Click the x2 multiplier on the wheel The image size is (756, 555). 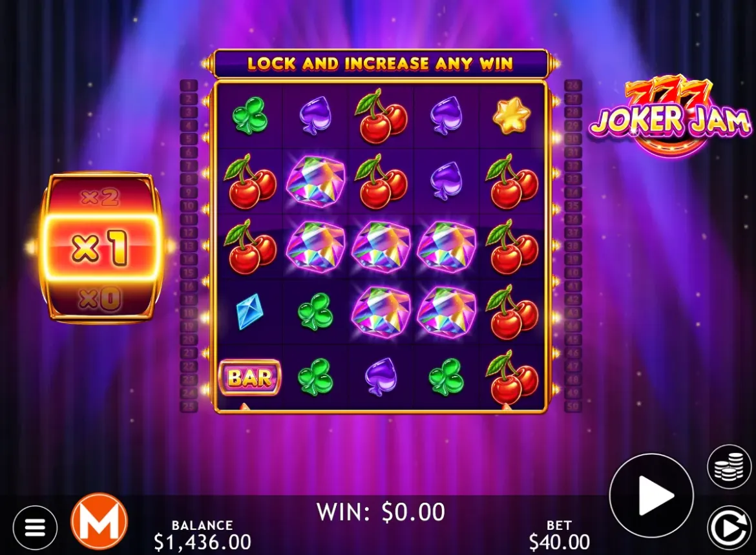(x=100, y=196)
